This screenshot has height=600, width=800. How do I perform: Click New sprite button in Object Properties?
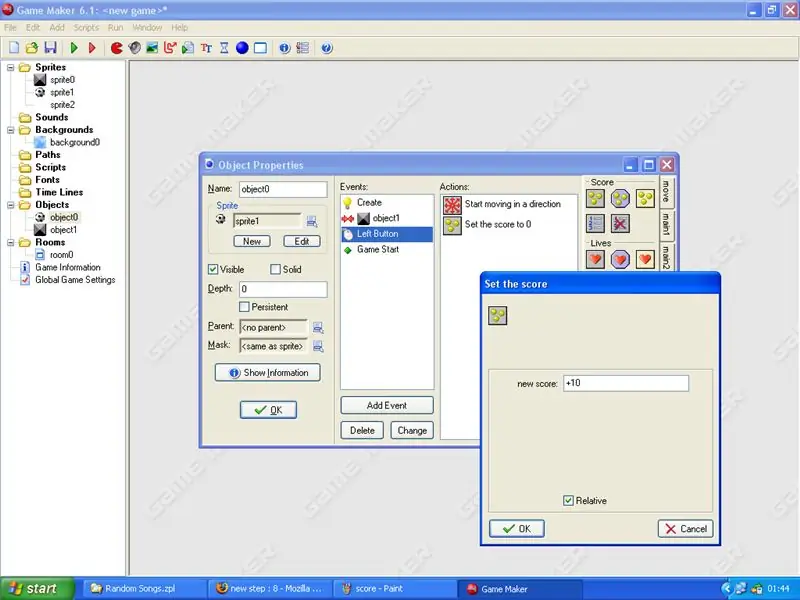coord(252,241)
